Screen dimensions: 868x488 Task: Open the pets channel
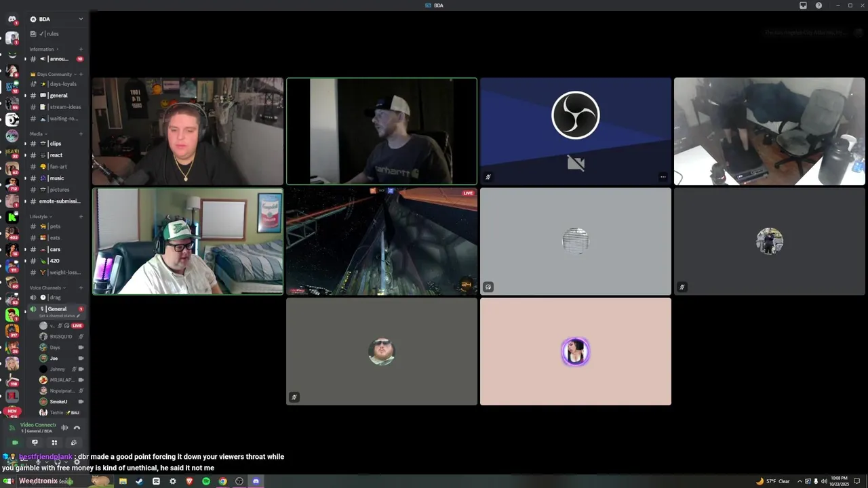56,226
